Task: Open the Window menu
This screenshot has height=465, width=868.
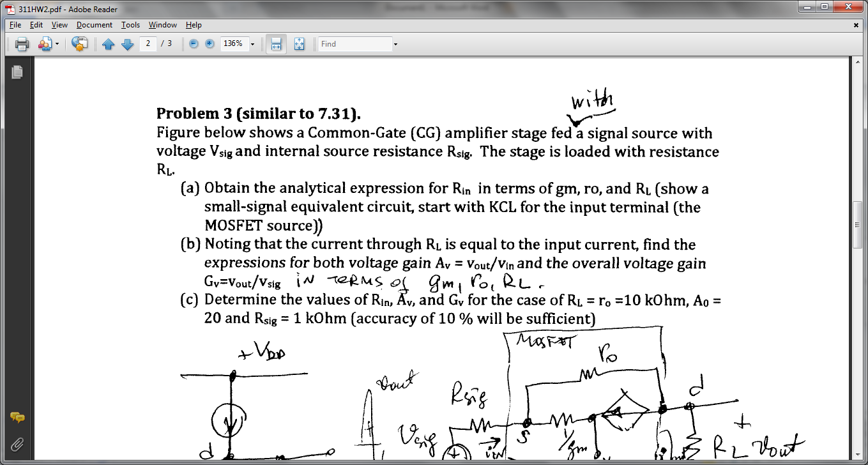Action: (x=163, y=25)
